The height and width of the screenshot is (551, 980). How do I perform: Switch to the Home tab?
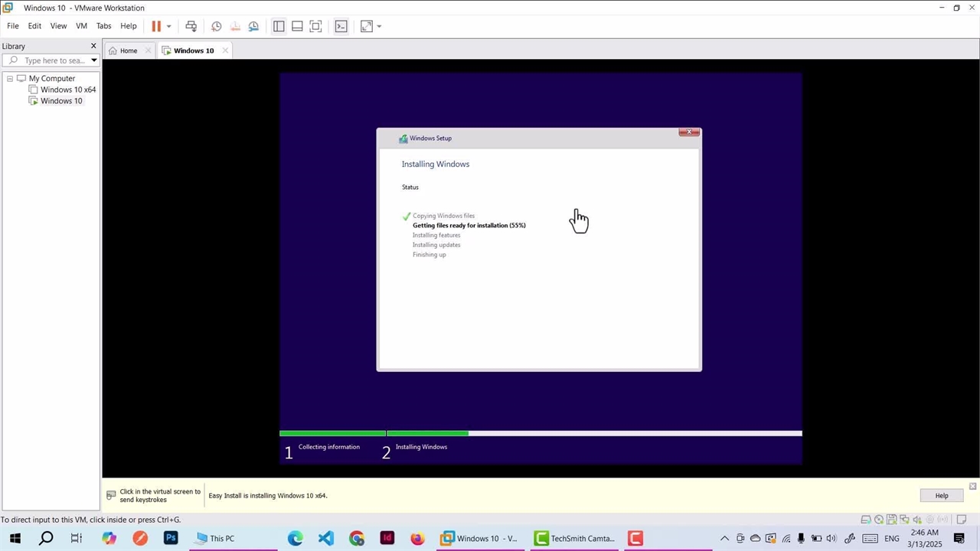pos(123,51)
